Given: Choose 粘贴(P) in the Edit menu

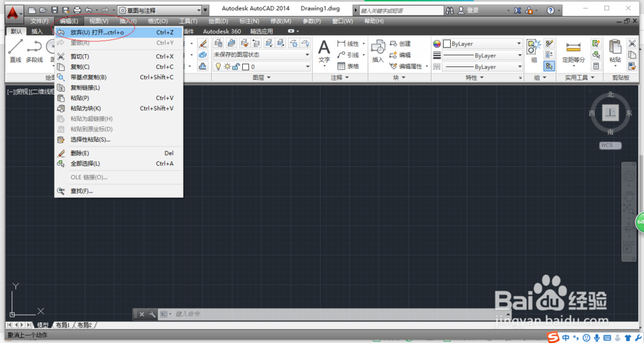Looking at the screenshot, I should tap(118, 98).
